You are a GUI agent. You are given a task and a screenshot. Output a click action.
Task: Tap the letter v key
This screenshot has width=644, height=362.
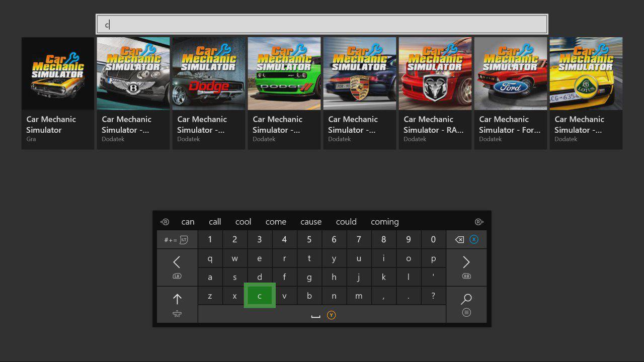point(284,296)
